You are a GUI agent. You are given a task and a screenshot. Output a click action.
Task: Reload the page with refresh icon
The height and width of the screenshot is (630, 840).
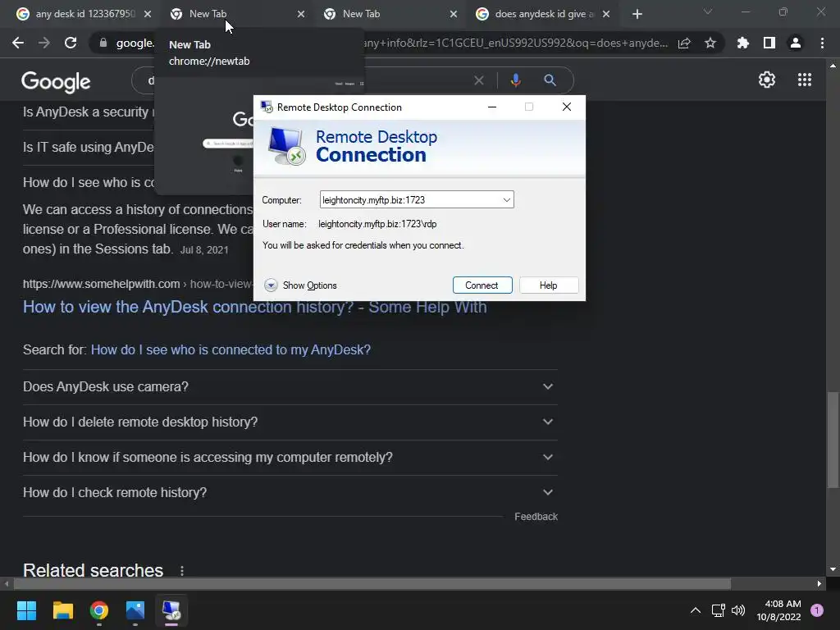[71, 43]
